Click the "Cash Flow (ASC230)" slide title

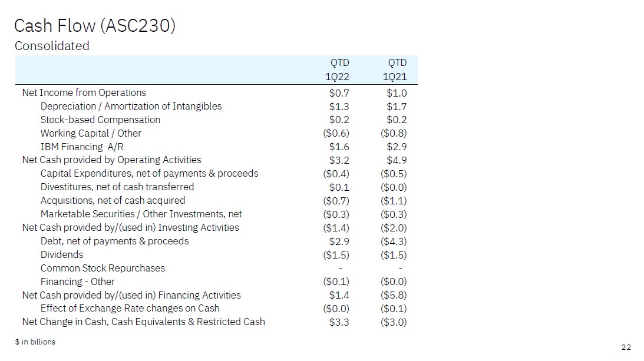click(x=94, y=26)
